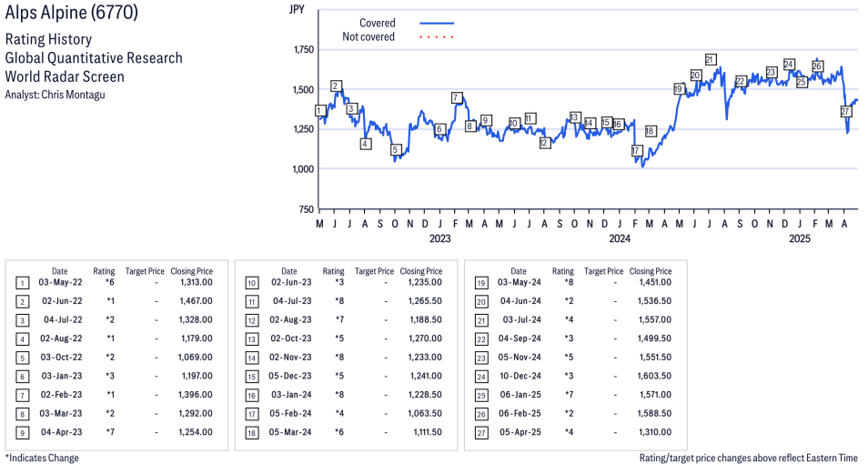This screenshot has width=868, height=464.
Task: Select closing price 1,310.00
Action: [x=655, y=432]
